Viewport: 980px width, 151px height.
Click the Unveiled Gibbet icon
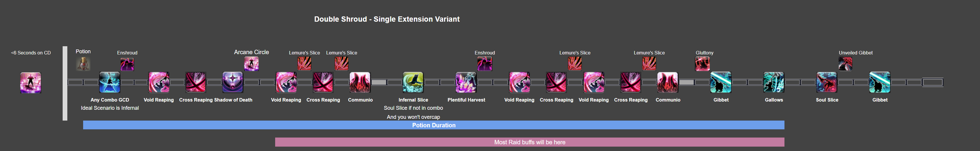coord(845,64)
